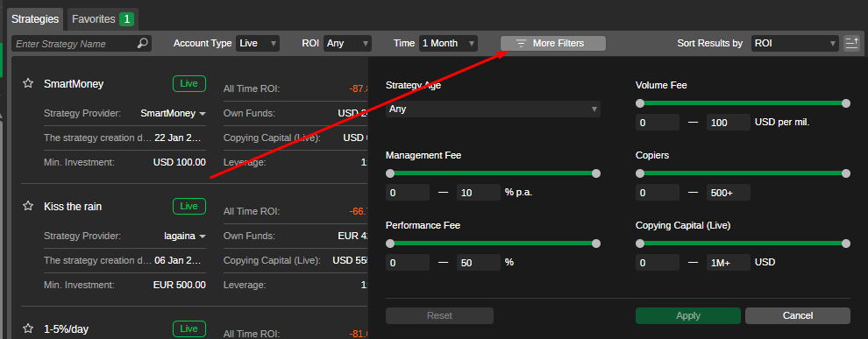Star the SmartMoney strategy as favorite

click(28, 83)
